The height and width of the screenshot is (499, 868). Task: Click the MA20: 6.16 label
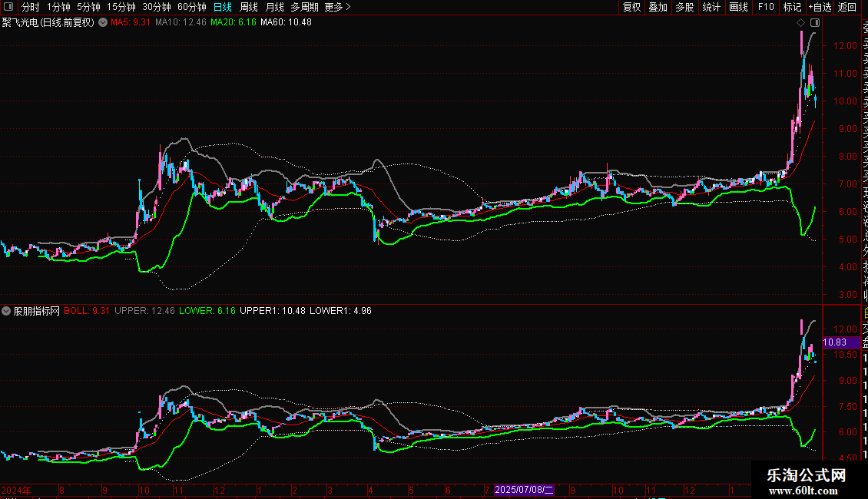(x=234, y=22)
